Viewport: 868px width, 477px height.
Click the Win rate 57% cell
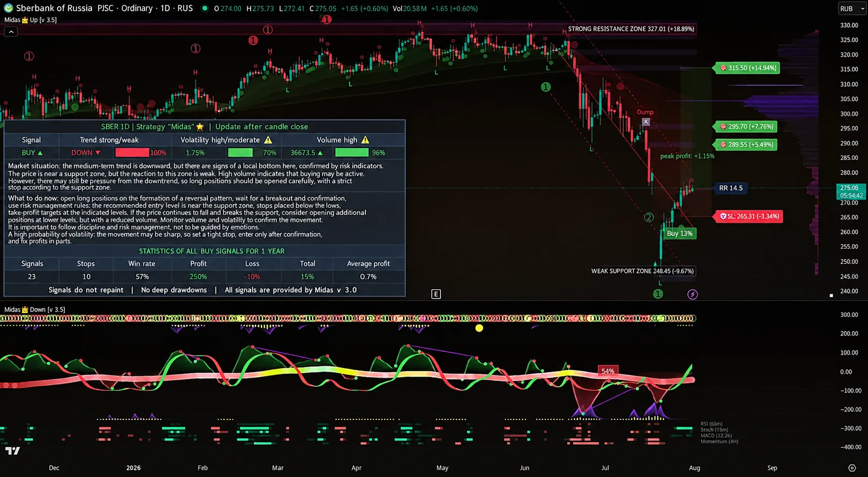click(142, 276)
